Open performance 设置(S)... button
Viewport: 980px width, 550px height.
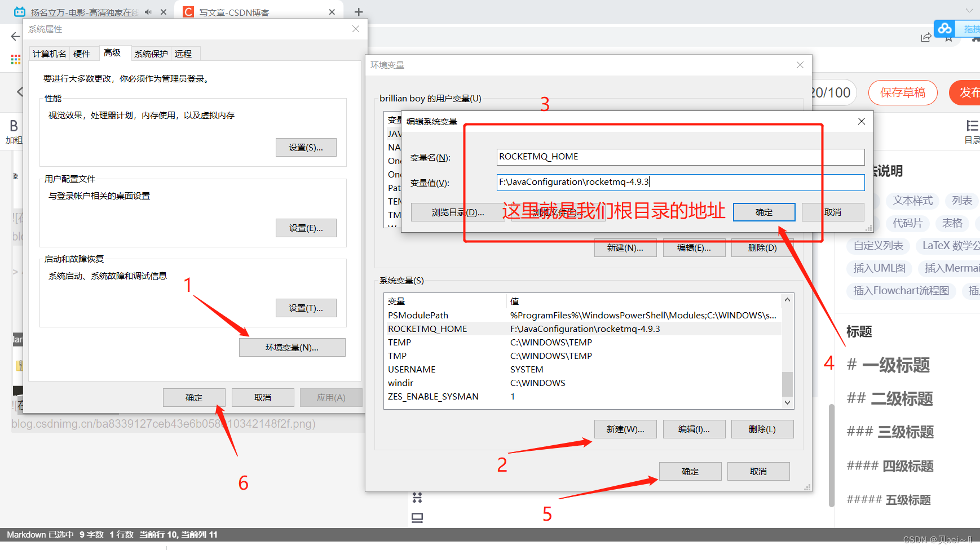pos(306,147)
